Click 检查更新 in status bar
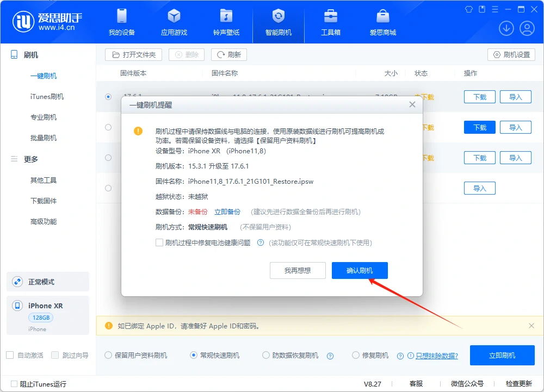Viewport: 544px width, 392px height. [518, 384]
